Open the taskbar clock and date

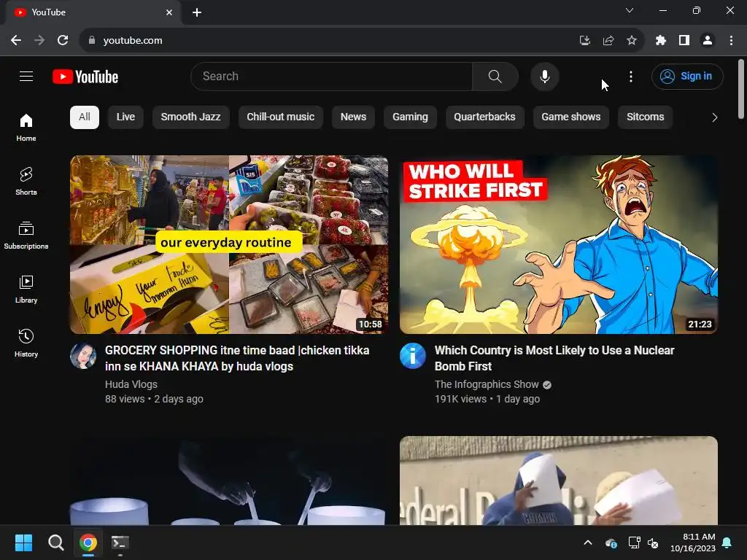tap(693, 542)
